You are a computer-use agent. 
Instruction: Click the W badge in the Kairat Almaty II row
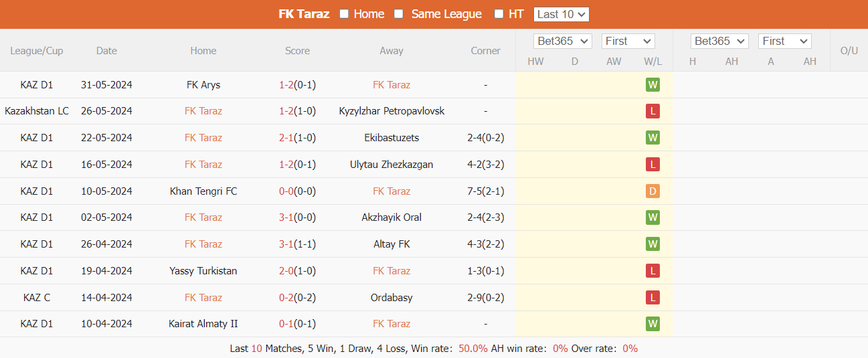653,324
